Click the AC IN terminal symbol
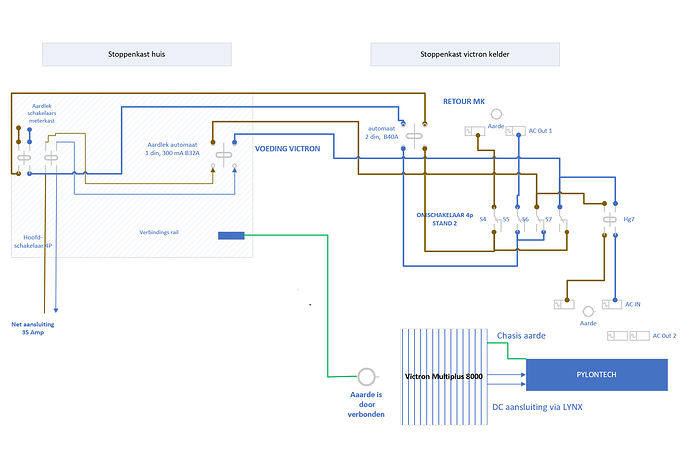 pyautogui.click(x=612, y=304)
